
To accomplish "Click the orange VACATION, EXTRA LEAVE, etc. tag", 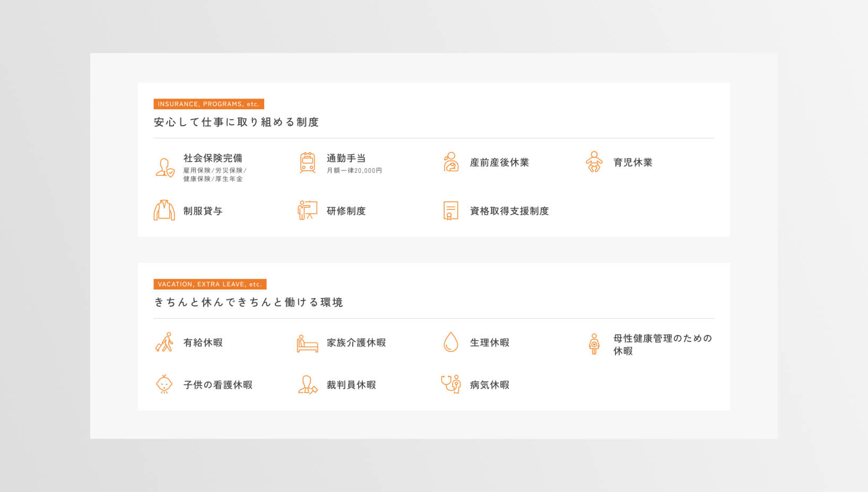I will pyautogui.click(x=210, y=284).
